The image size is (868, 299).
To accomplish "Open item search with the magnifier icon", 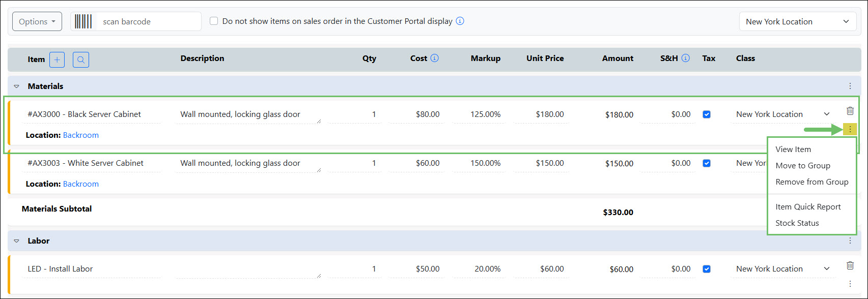I will pyautogui.click(x=81, y=60).
